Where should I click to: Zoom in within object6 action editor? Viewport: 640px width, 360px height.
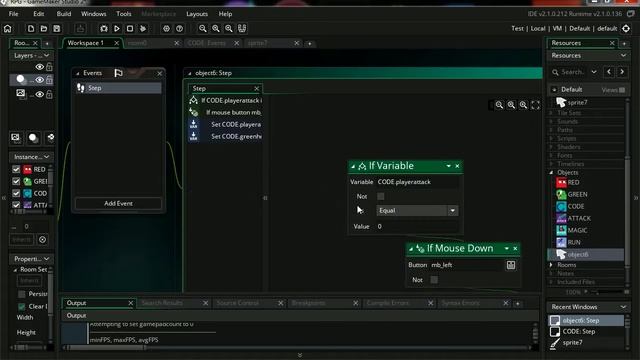(523, 105)
